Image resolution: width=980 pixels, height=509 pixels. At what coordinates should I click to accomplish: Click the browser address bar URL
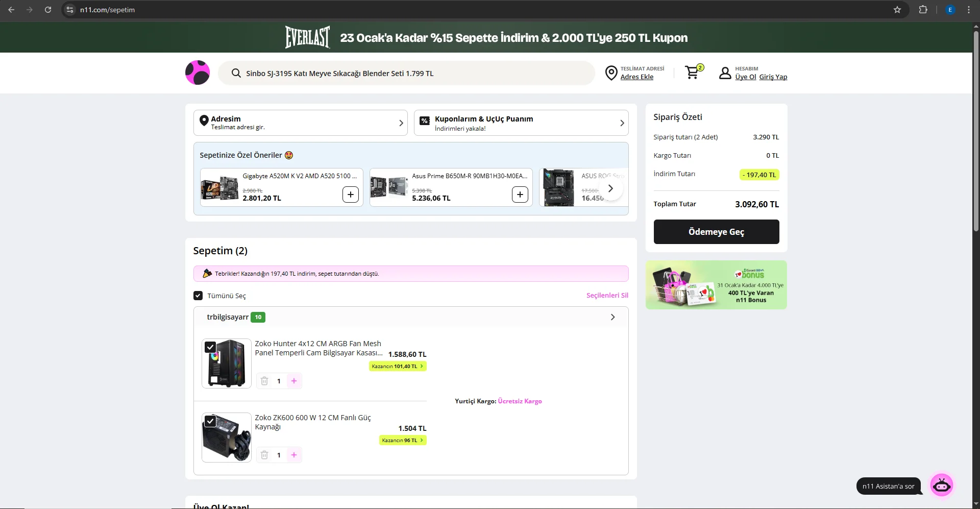[108, 10]
